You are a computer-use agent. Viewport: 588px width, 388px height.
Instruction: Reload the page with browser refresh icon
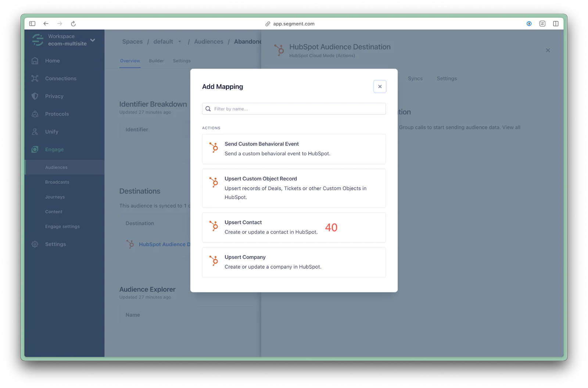[x=73, y=24]
